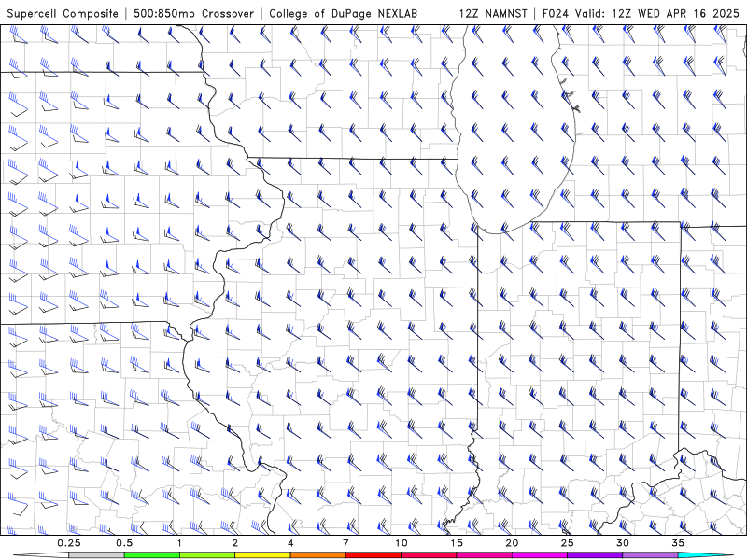
Task: Click the 'College of DuPage NEXLAB' label
Action: (343, 13)
